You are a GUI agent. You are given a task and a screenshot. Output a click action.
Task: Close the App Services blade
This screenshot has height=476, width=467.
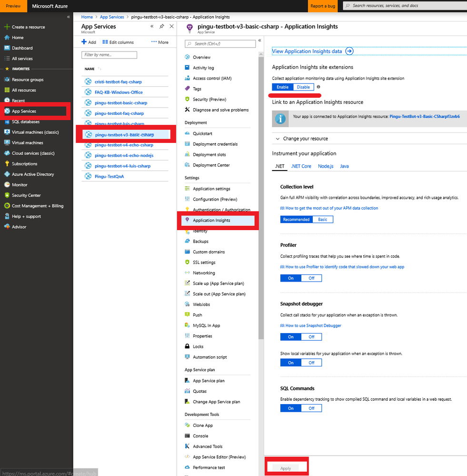click(x=172, y=26)
